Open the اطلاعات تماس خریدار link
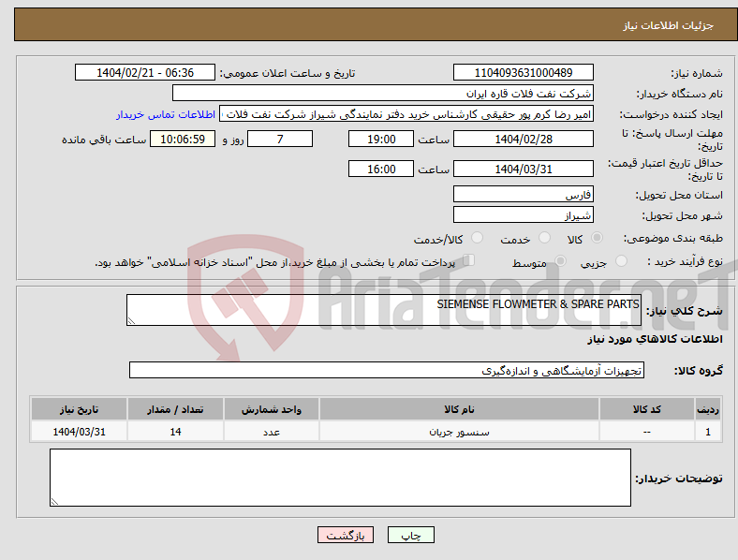738x560 pixels. click(166, 114)
